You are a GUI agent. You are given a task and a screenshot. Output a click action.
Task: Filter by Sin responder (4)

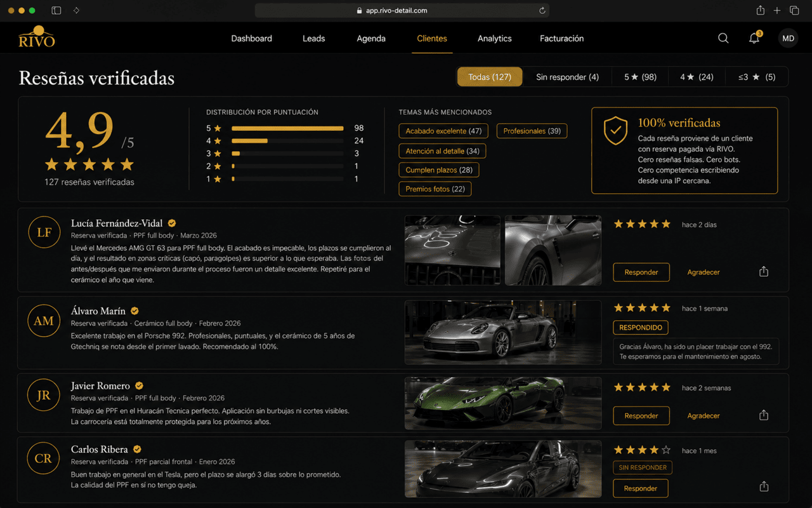pyautogui.click(x=567, y=77)
